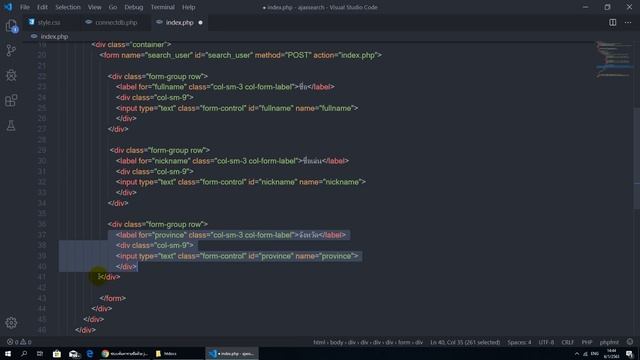Image resolution: width=640 pixels, height=360 pixels.
Task: Split the editor to the right
Action: click(x=613, y=22)
